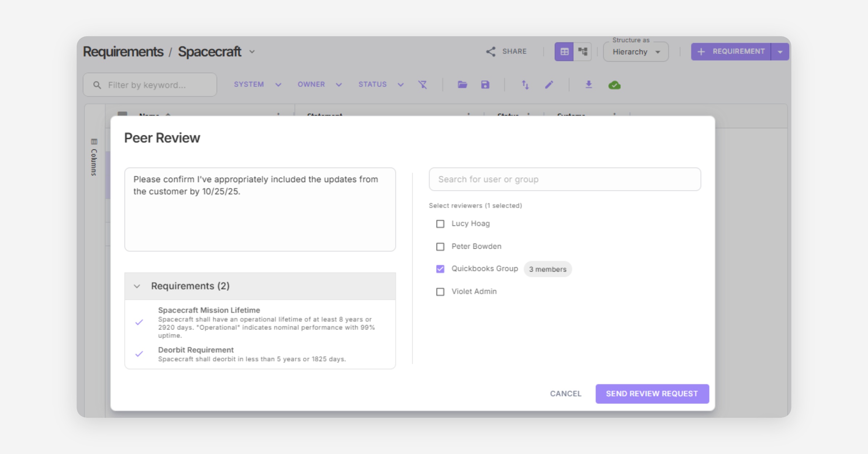Click Cancel in Peer Review dialog
Image resolution: width=868 pixels, height=454 pixels.
(x=566, y=394)
